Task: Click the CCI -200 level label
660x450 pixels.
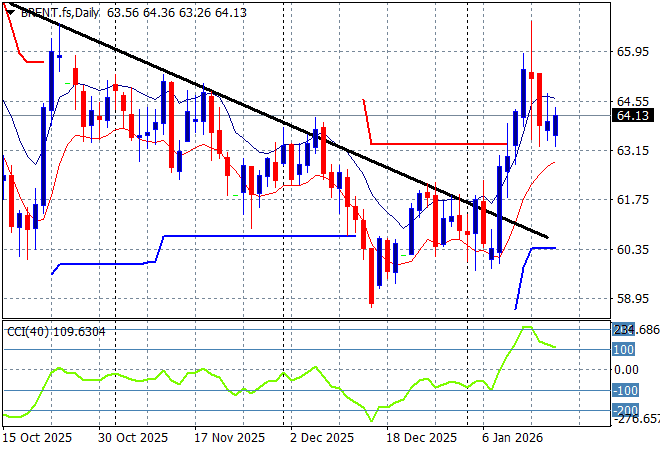Action: pos(625,410)
